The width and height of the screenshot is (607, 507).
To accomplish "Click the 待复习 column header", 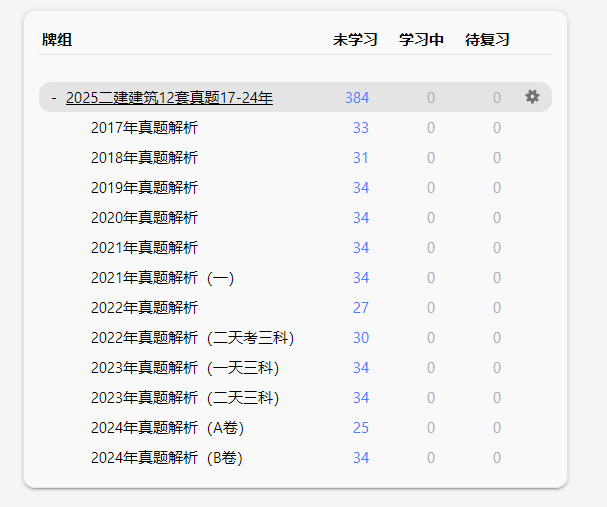I will tap(487, 40).
